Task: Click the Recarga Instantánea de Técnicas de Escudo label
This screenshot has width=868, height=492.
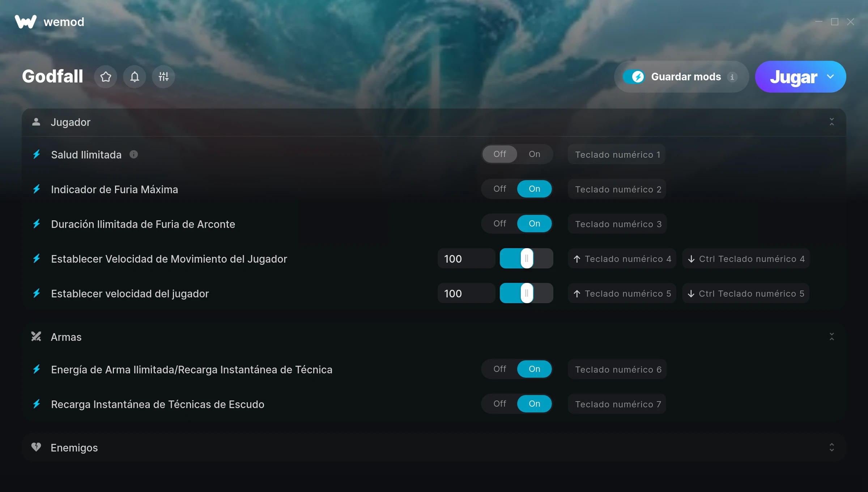Action: tap(158, 404)
